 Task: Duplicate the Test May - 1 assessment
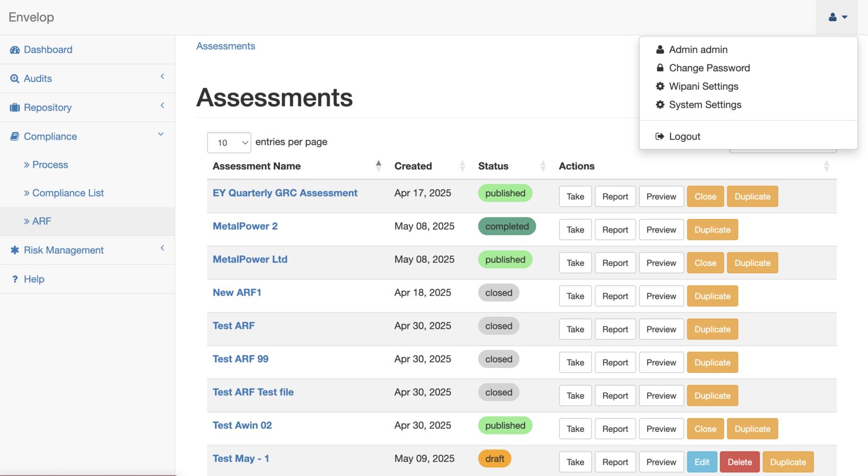tap(788, 462)
